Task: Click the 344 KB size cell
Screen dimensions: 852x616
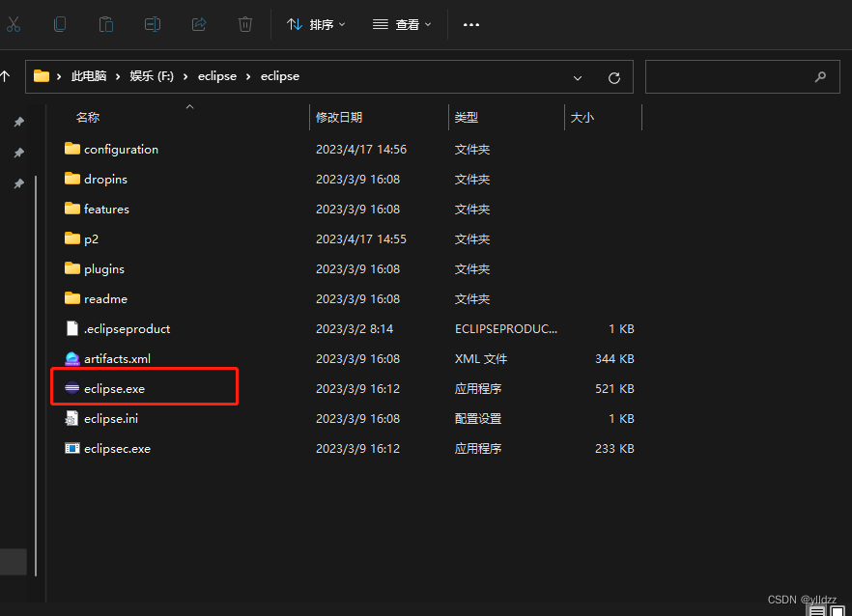Action: (x=614, y=358)
